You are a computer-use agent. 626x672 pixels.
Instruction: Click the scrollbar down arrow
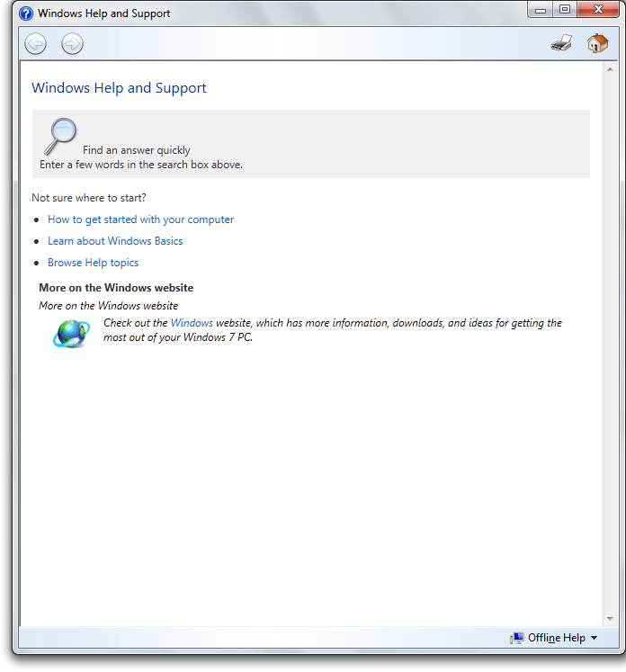point(610,619)
